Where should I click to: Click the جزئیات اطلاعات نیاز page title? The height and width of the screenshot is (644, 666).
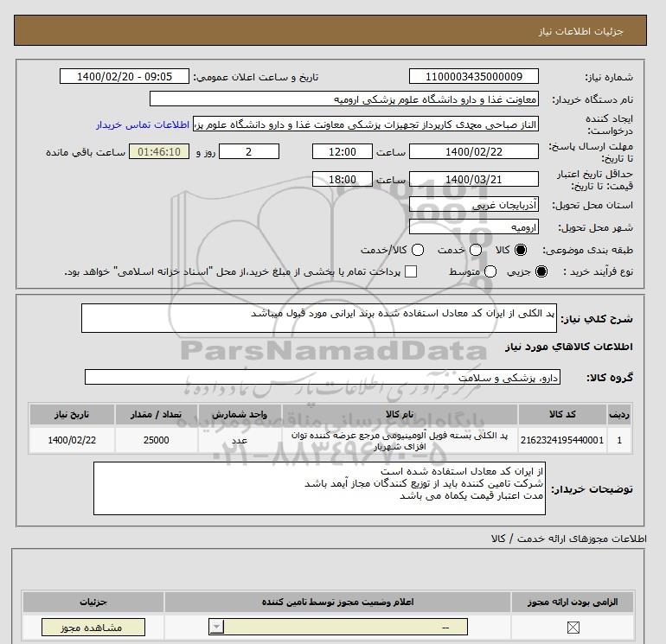580,31
